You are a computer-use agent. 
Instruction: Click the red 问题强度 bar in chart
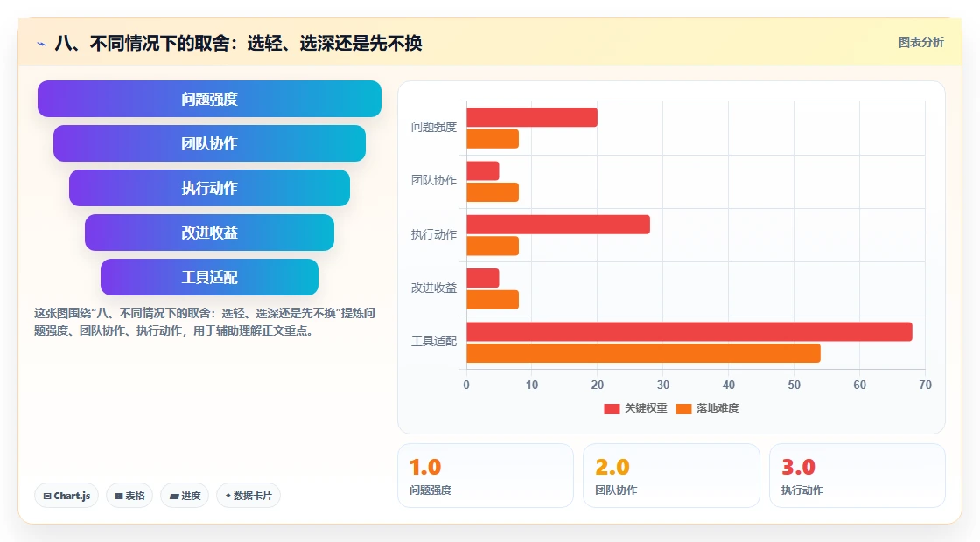click(x=532, y=117)
